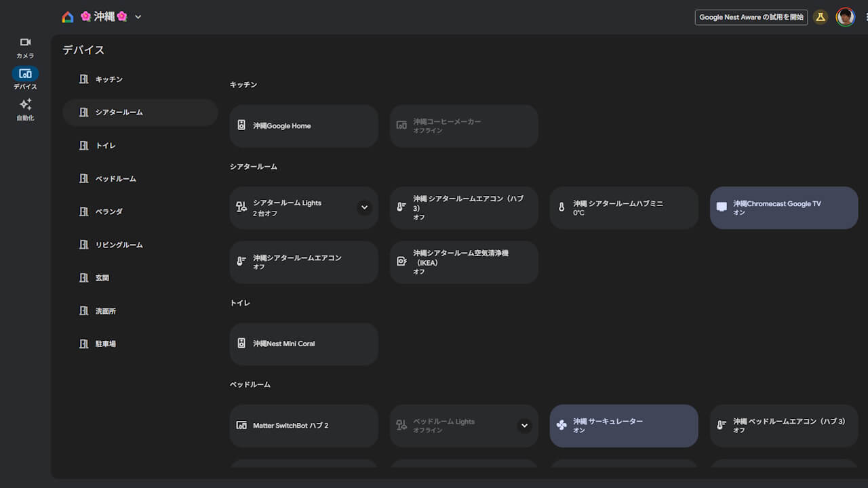The height and width of the screenshot is (488, 868).
Task: Select the シアタールーム room in sidebar
Action: tap(140, 113)
